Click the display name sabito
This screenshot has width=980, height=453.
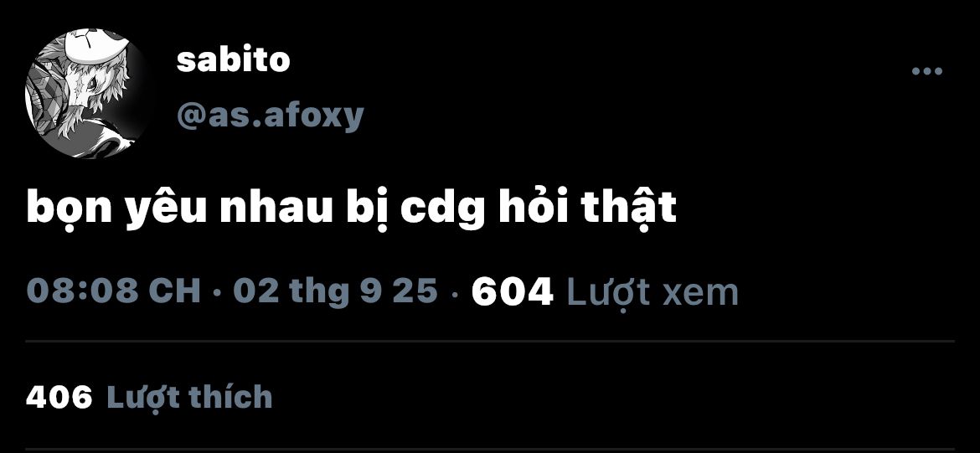point(233,60)
